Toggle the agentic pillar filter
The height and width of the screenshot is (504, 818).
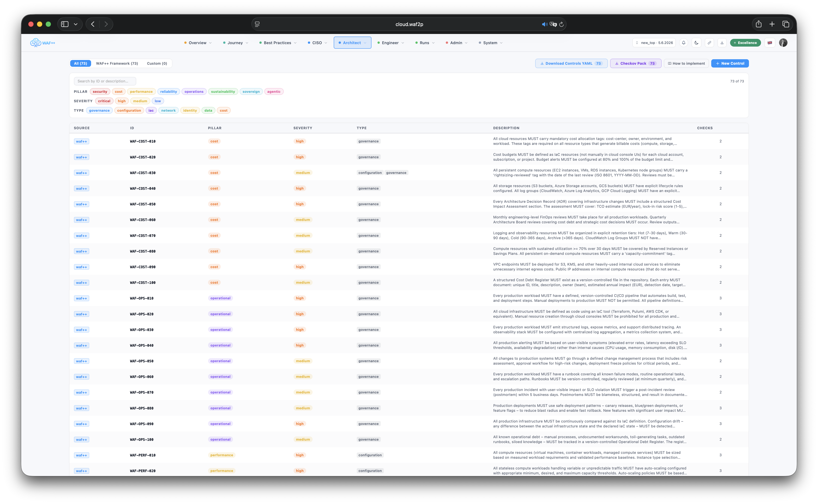point(274,92)
